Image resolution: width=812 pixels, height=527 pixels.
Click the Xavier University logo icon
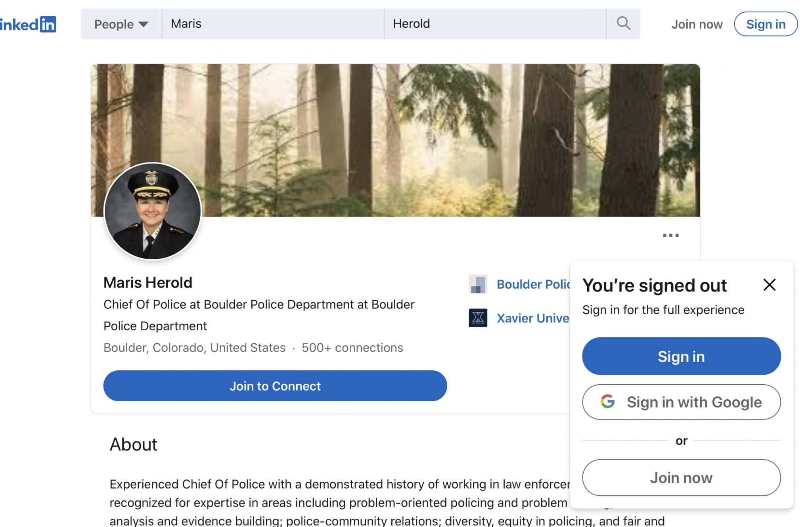click(x=478, y=318)
